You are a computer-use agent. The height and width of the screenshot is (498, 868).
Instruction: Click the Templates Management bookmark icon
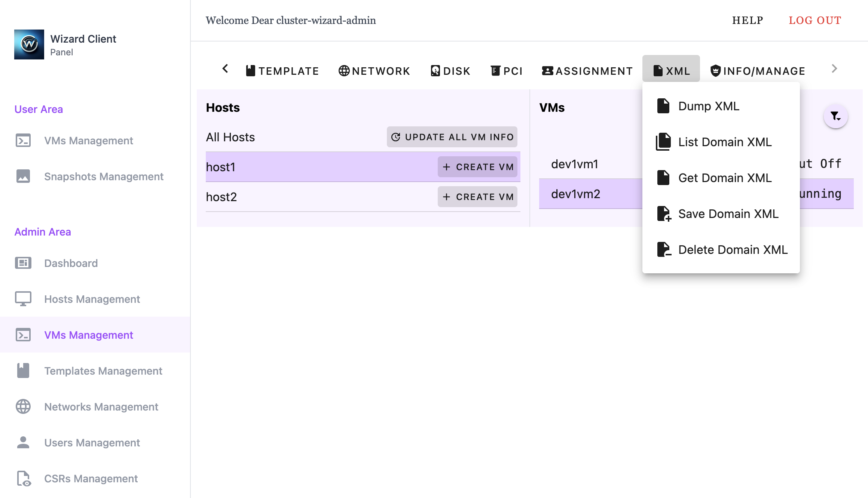pos(23,371)
